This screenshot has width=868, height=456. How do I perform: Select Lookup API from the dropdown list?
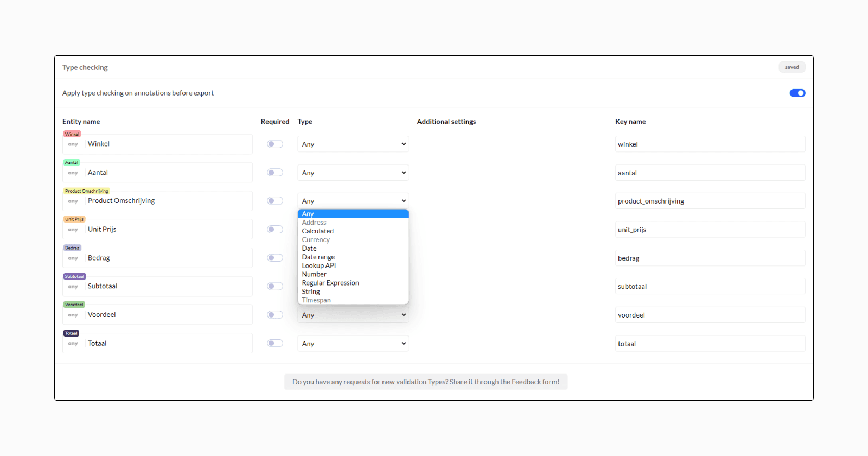point(319,266)
